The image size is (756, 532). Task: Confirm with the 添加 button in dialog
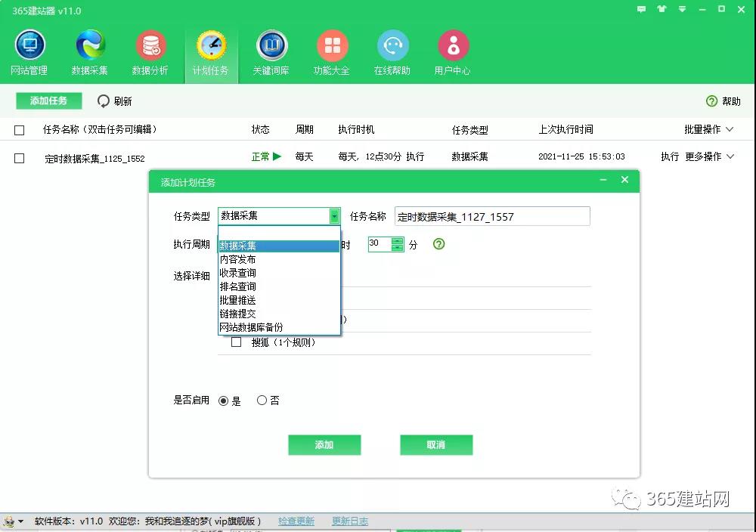pyautogui.click(x=324, y=445)
